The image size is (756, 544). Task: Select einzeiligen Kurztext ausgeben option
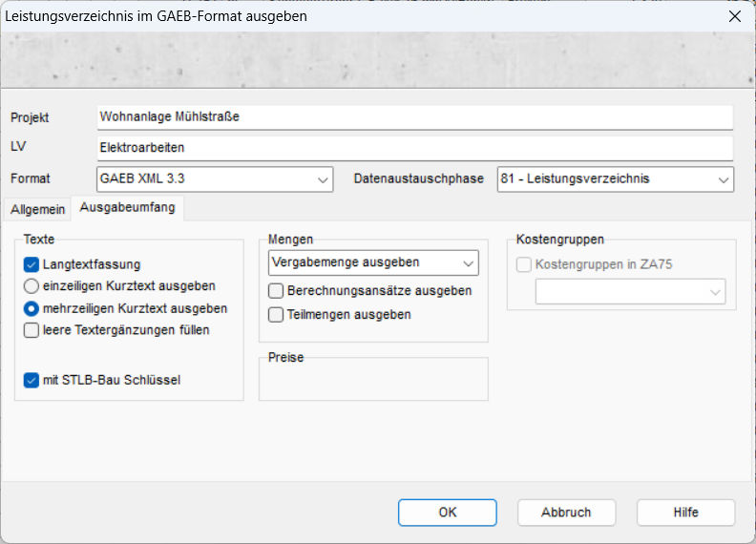[31, 285]
